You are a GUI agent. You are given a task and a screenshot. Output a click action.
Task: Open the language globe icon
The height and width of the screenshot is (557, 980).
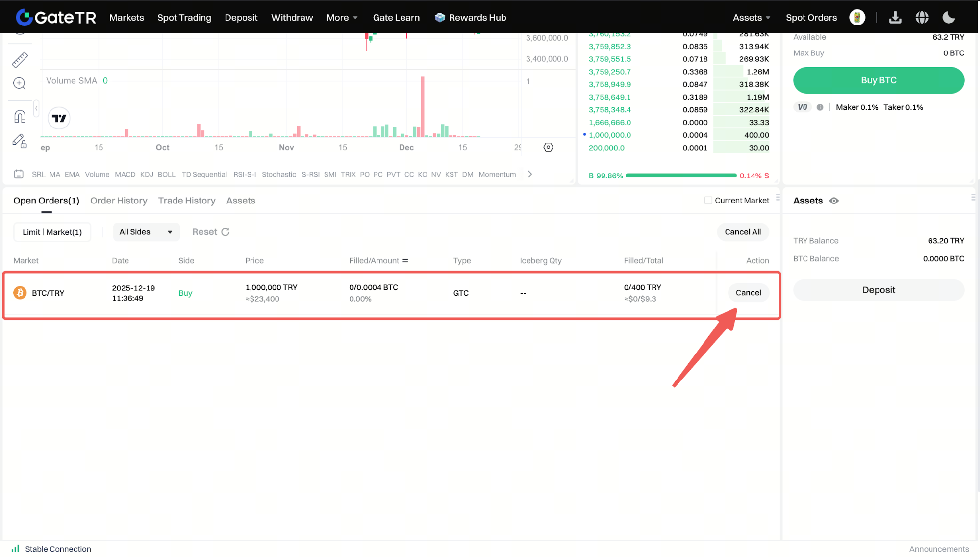pyautogui.click(x=922, y=18)
